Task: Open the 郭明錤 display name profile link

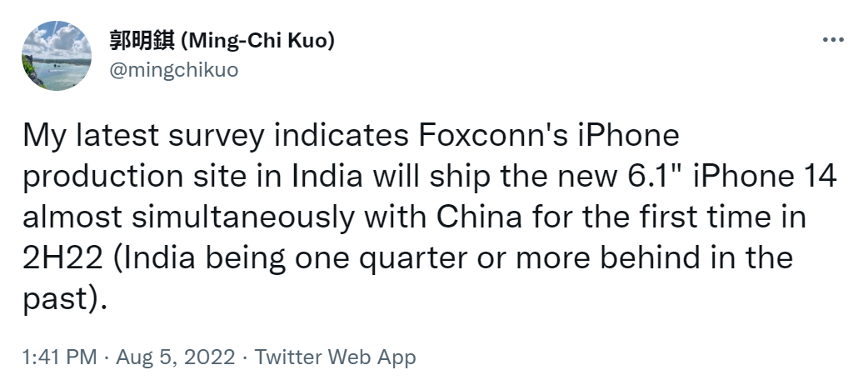Action: point(142,41)
